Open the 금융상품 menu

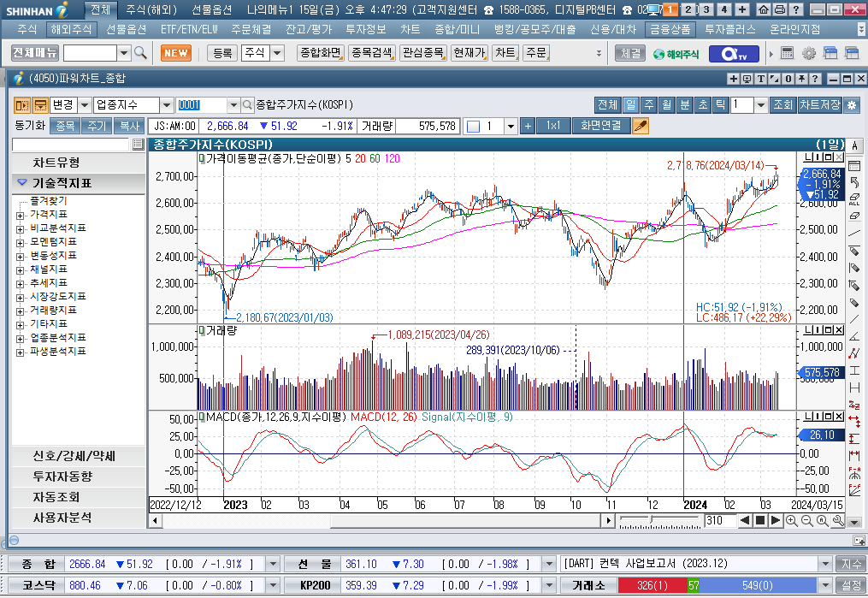pyautogui.click(x=670, y=29)
